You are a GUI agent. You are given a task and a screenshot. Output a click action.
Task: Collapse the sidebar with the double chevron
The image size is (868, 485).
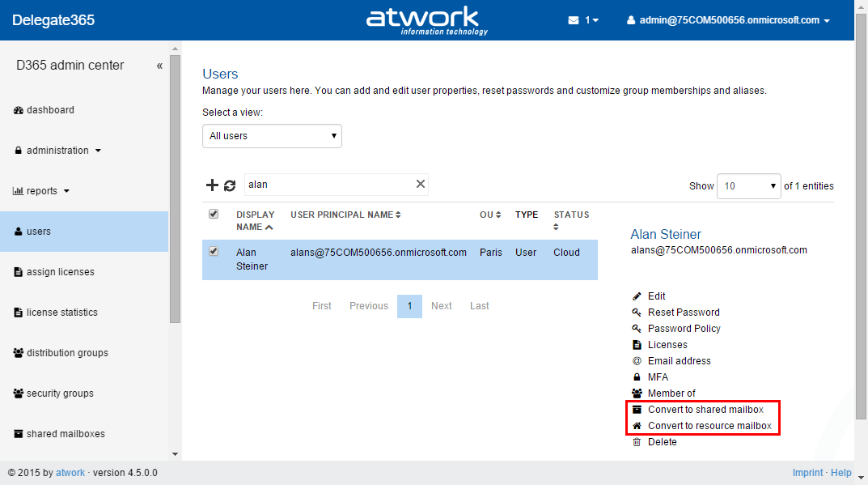pos(159,66)
